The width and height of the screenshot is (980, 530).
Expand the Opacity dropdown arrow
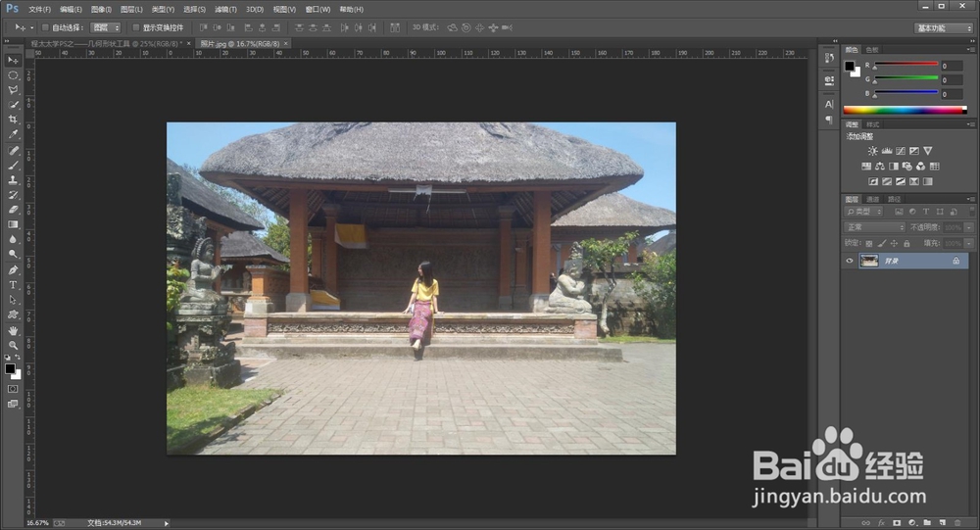[969, 227]
